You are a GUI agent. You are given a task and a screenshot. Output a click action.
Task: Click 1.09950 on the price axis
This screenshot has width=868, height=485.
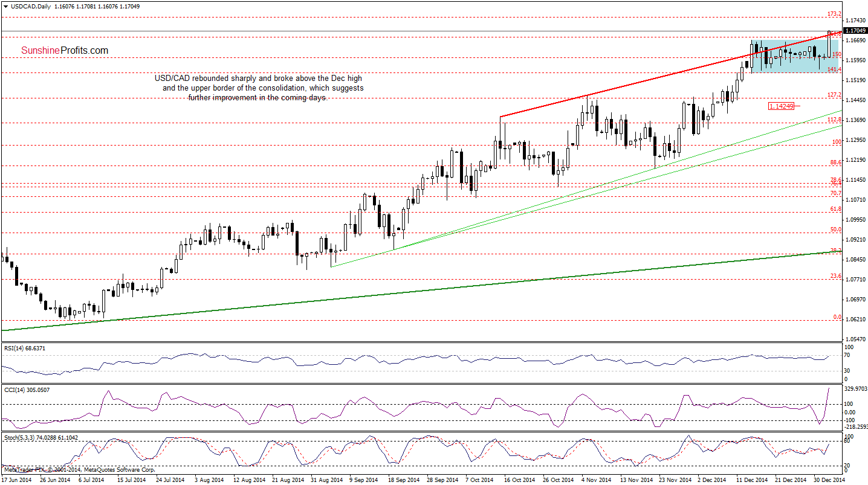856,220
